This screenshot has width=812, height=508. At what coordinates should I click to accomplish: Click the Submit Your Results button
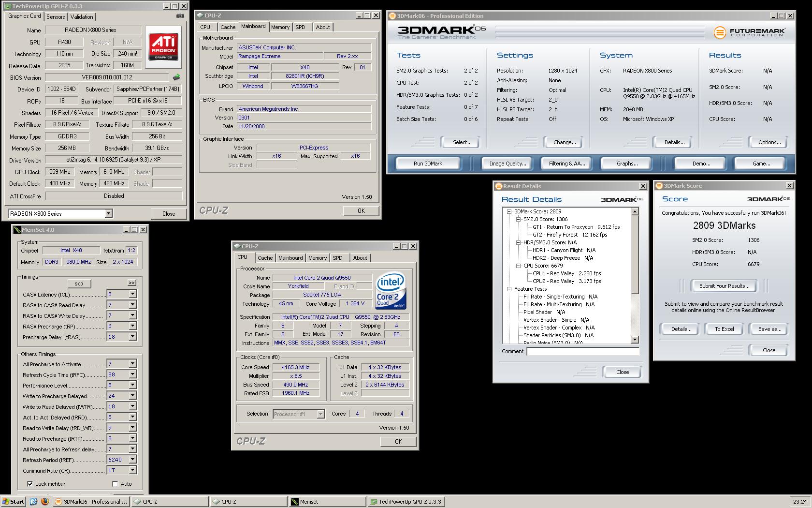click(x=724, y=286)
